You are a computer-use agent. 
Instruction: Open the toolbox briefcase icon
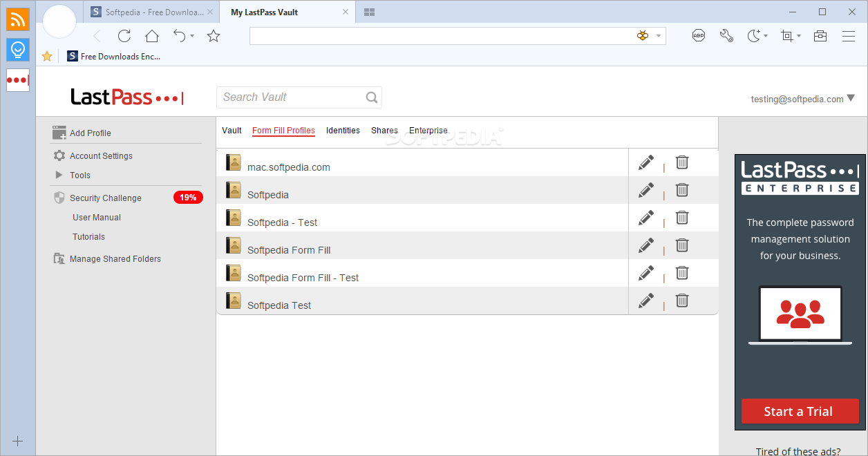[x=820, y=36]
